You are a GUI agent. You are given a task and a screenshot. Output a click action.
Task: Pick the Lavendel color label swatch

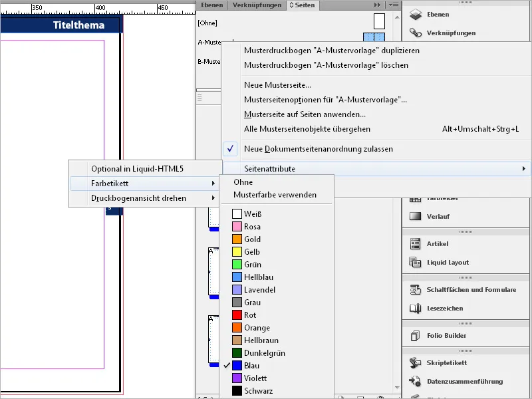coord(237,290)
